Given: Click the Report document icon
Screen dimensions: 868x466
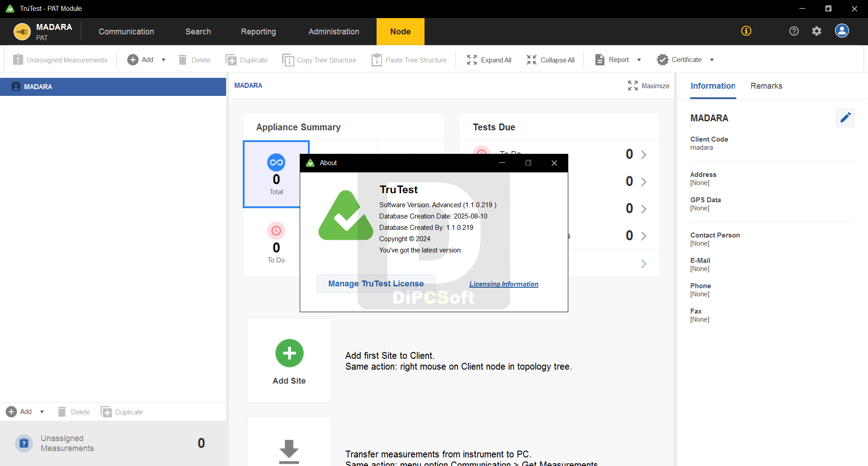Looking at the screenshot, I should click(x=600, y=60).
